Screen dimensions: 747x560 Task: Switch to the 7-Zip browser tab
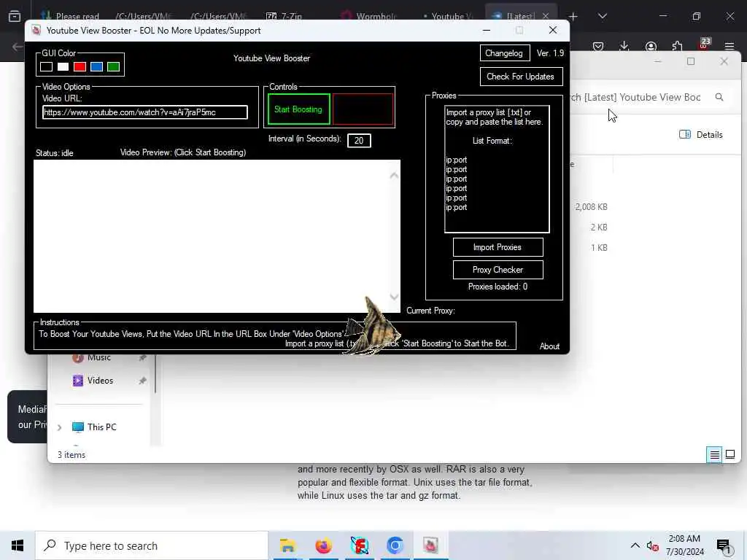285,17
